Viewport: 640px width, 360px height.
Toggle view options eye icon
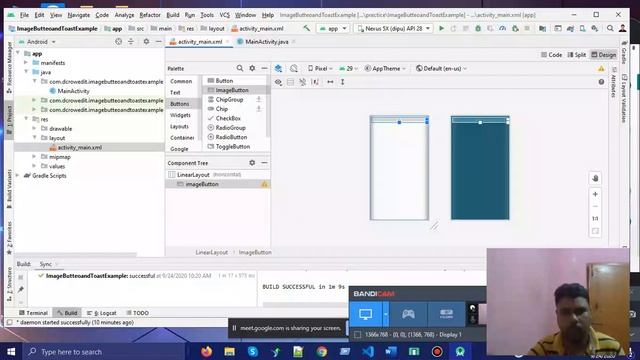click(278, 82)
